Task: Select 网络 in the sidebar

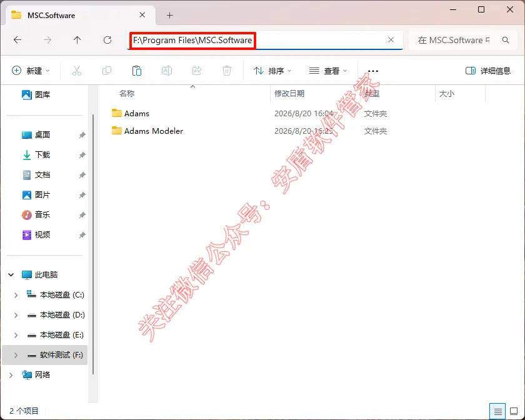Action: pos(36,375)
